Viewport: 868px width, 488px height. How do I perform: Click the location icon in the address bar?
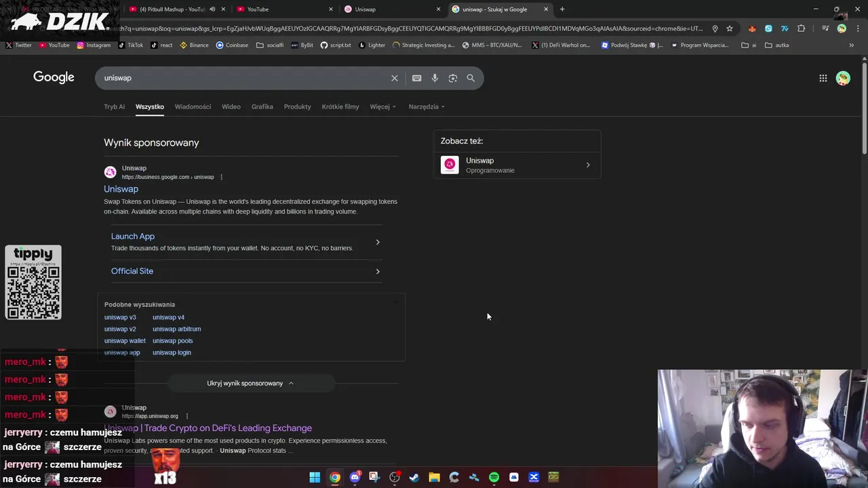pos(715,28)
